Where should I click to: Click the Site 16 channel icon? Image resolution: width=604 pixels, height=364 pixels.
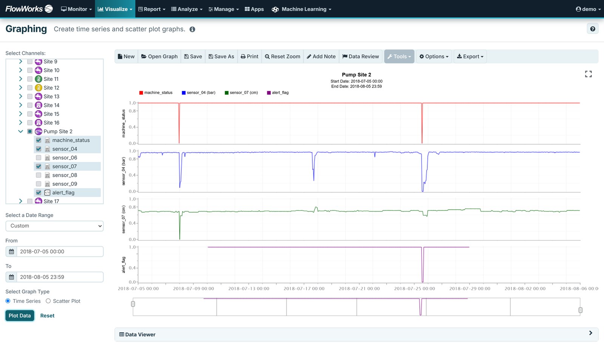coord(39,123)
